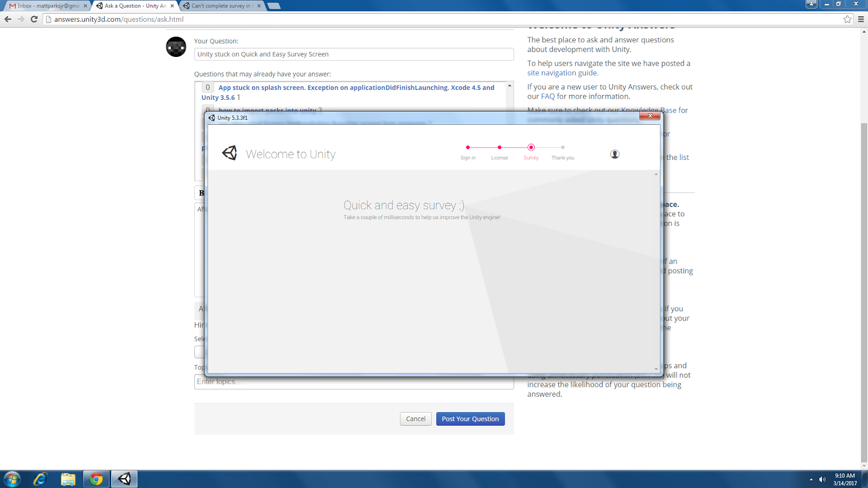Select the License progress step dot
This screenshot has height=488, width=868.
[x=499, y=147]
